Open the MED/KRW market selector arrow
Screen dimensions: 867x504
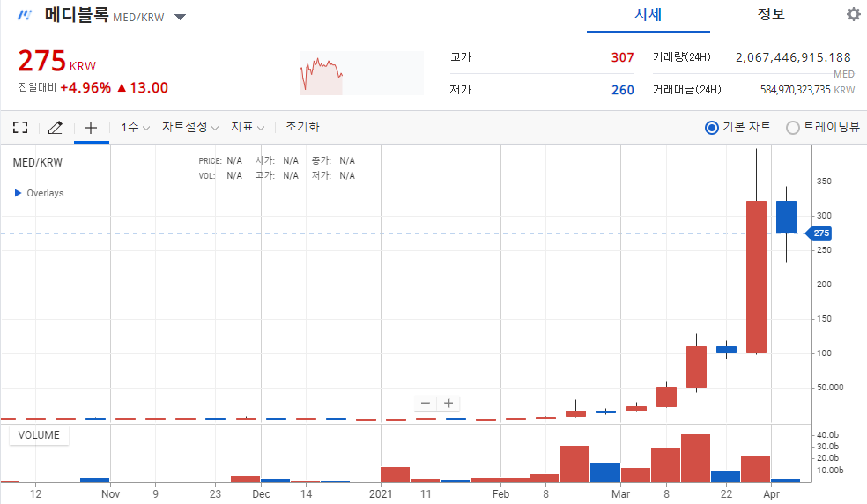pos(180,17)
